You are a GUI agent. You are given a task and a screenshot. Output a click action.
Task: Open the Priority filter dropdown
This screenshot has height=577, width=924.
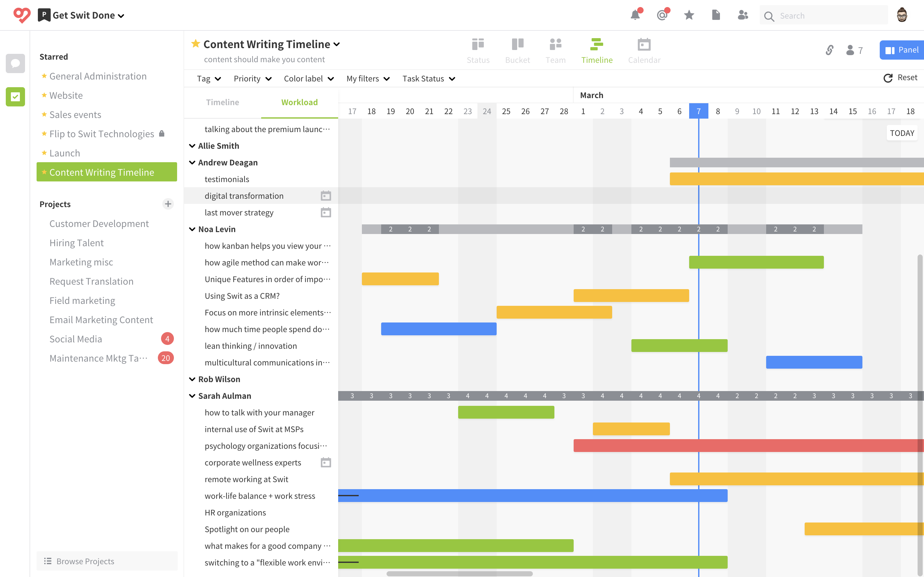point(252,79)
